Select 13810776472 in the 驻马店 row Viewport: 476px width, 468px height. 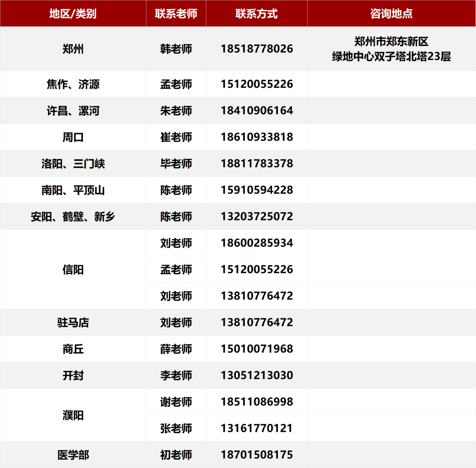[x=257, y=322]
